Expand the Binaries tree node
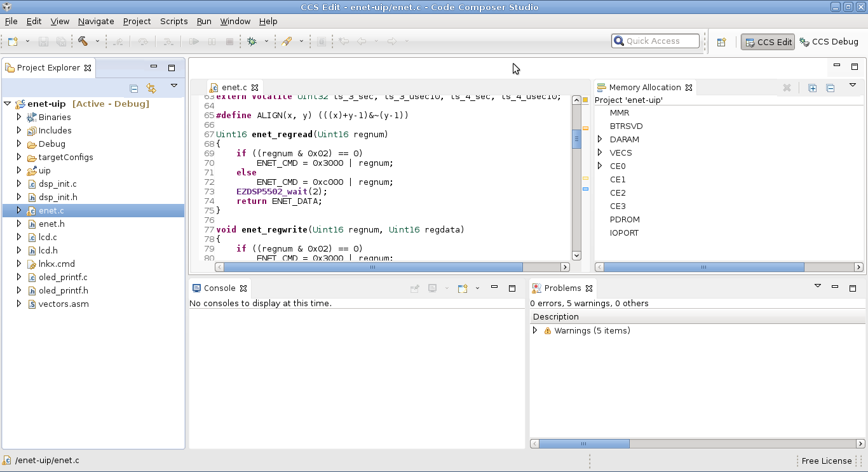868x472 pixels. tap(19, 117)
